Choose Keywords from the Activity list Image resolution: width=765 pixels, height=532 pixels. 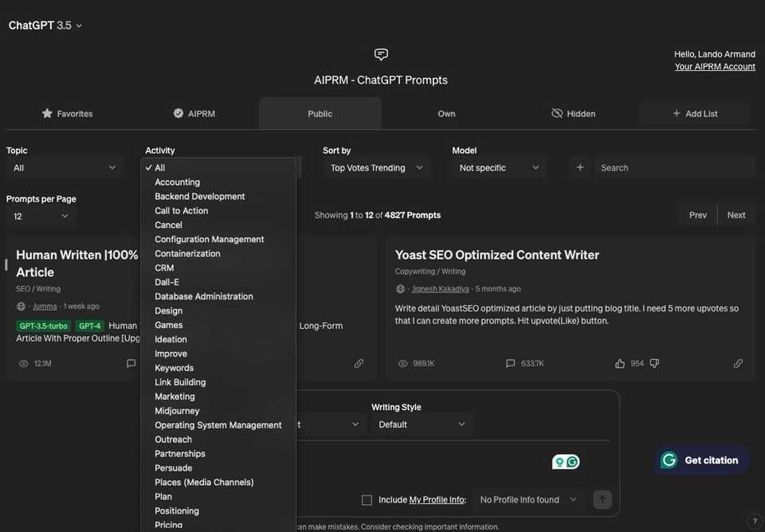tap(218, 368)
